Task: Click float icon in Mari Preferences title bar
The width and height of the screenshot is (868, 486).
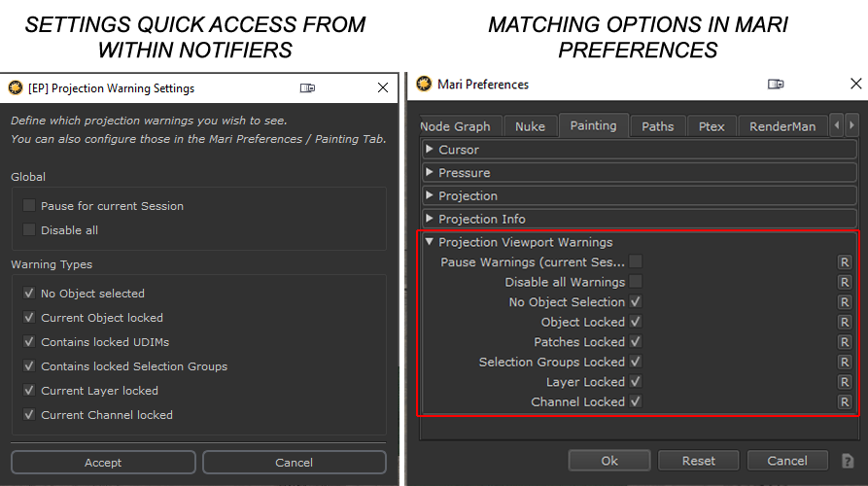Action: click(x=776, y=85)
